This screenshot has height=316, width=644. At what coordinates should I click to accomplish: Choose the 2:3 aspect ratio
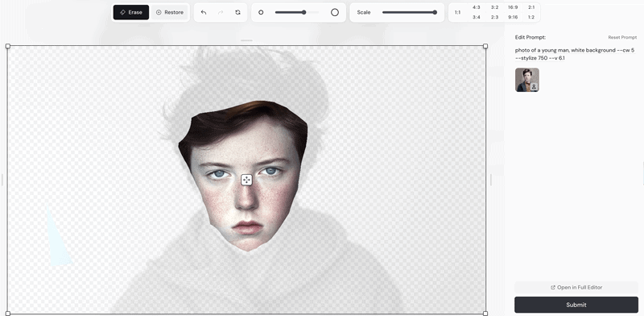494,17
